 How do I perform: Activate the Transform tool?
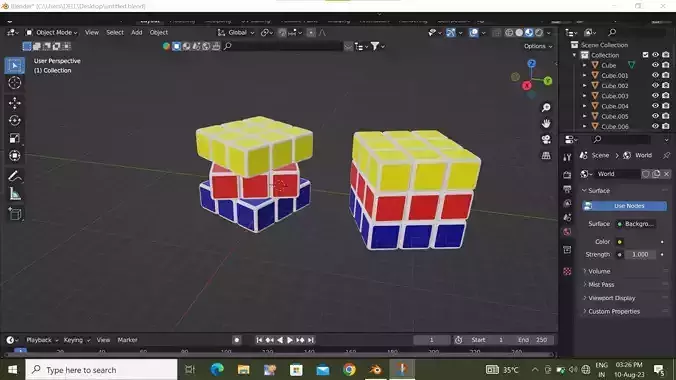(15, 156)
